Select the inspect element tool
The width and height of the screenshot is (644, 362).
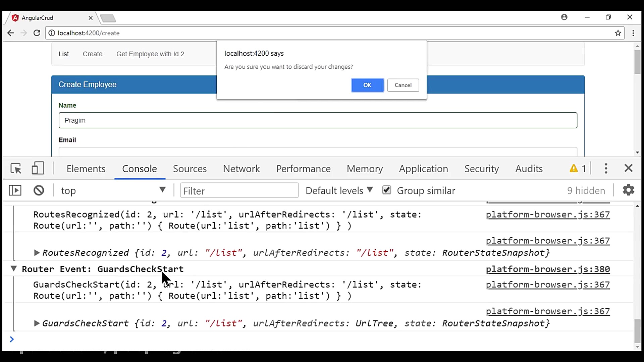(x=16, y=168)
